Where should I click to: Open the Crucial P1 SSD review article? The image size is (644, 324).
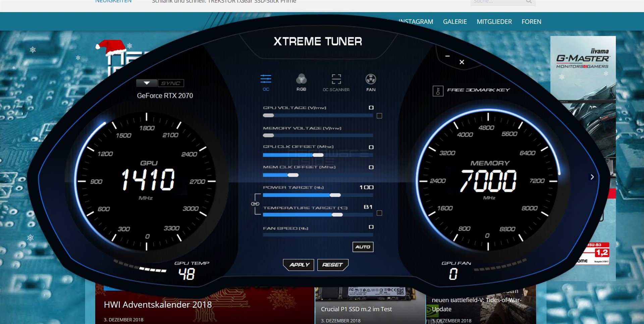pos(357,309)
